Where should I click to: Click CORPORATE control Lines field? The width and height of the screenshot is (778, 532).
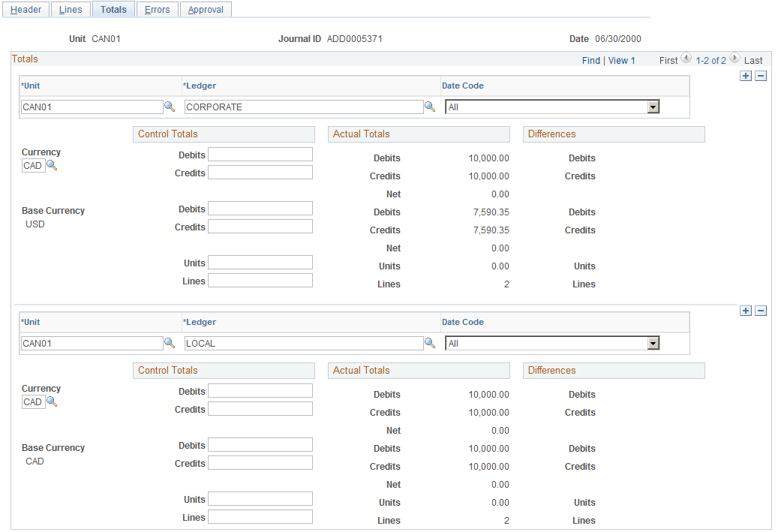click(260, 281)
